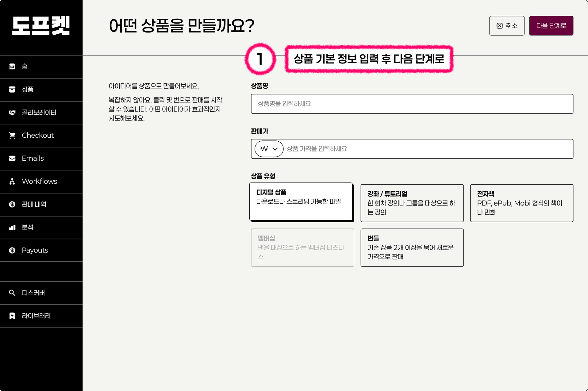Viewport: 588px width, 391px height.
Task: Click the 상품 archive box icon
Action: point(12,90)
